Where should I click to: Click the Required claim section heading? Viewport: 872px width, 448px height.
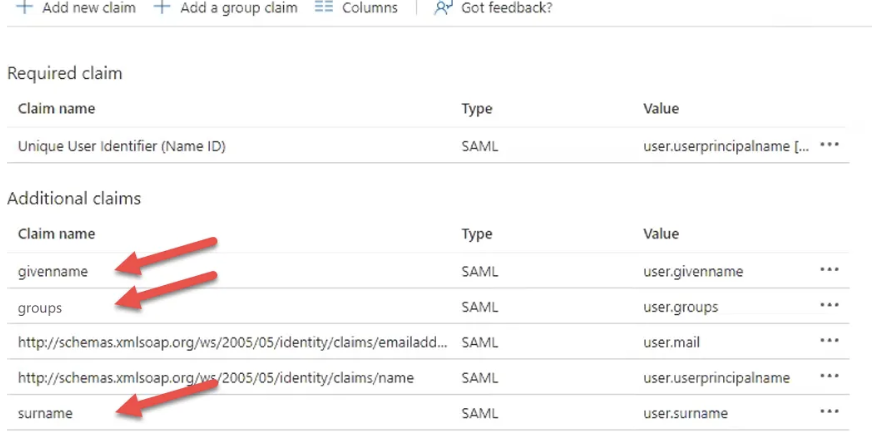[65, 73]
